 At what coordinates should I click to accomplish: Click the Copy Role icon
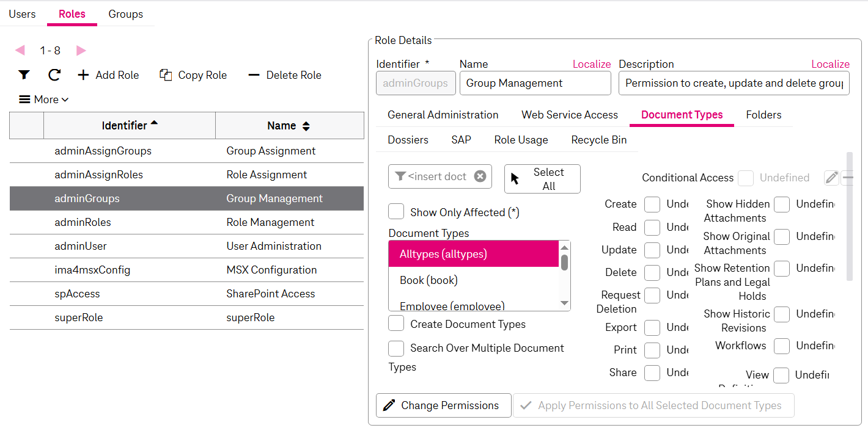pyautogui.click(x=166, y=75)
